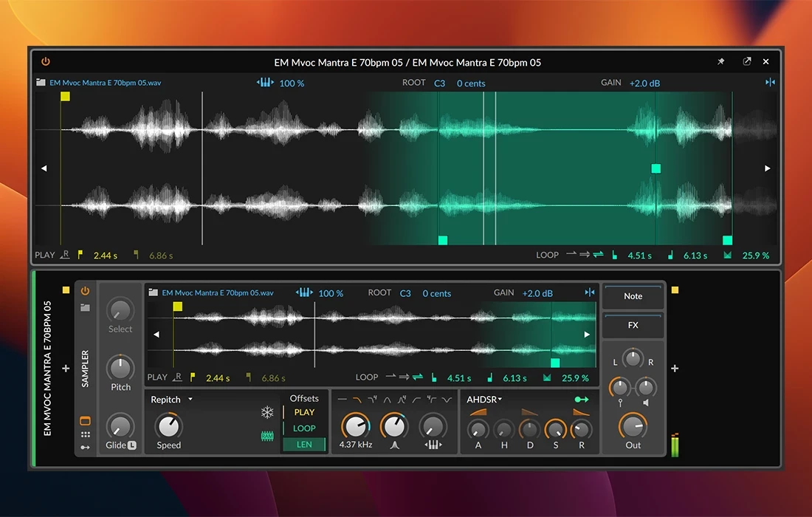Enable the LOOP toggle under Offsets
812x517 pixels.
click(x=304, y=428)
